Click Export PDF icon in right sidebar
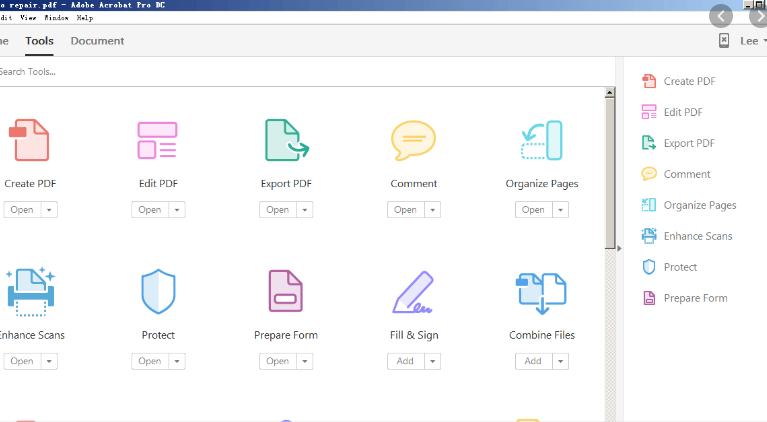 649,143
